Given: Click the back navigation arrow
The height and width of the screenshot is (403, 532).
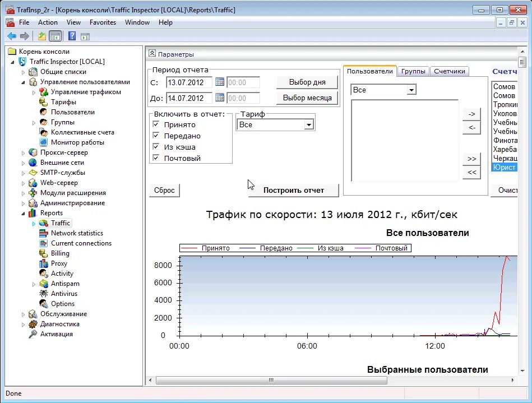Looking at the screenshot, I should pos(11,35).
